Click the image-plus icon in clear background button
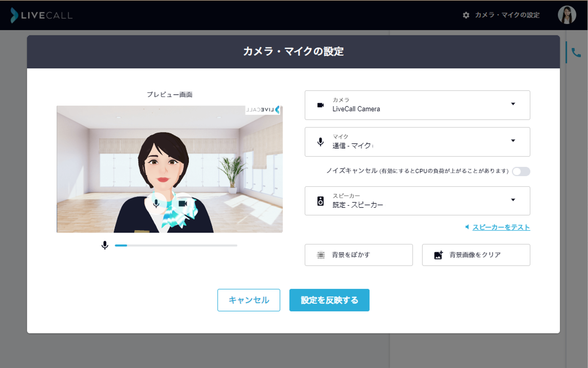Image resolution: width=588 pixels, height=368 pixels. [x=438, y=255]
